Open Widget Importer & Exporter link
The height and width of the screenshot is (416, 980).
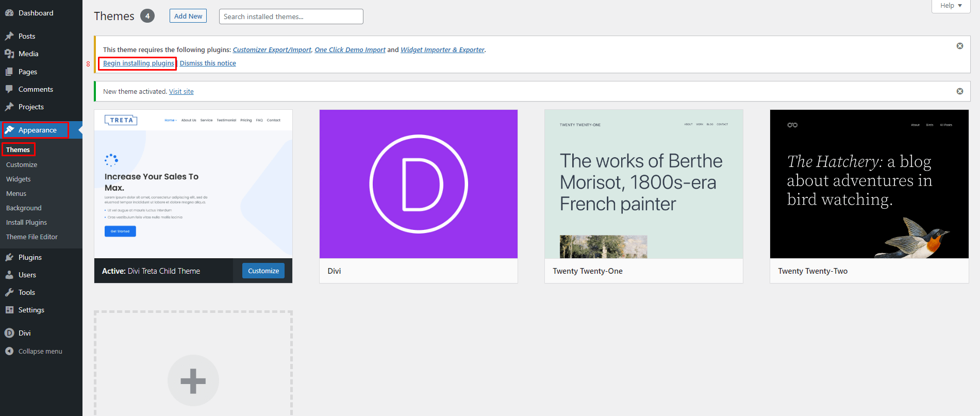(x=442, y=50)
